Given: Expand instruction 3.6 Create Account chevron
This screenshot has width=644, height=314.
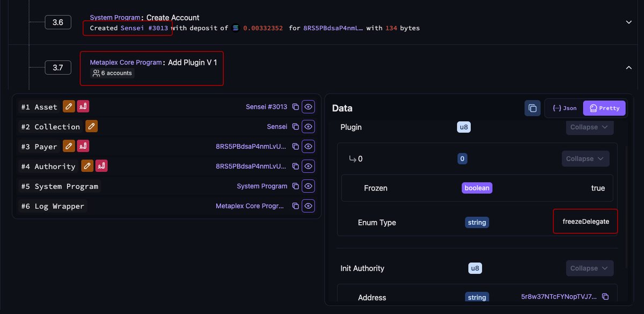Looking at the screenshot, I should pos(629,22).
